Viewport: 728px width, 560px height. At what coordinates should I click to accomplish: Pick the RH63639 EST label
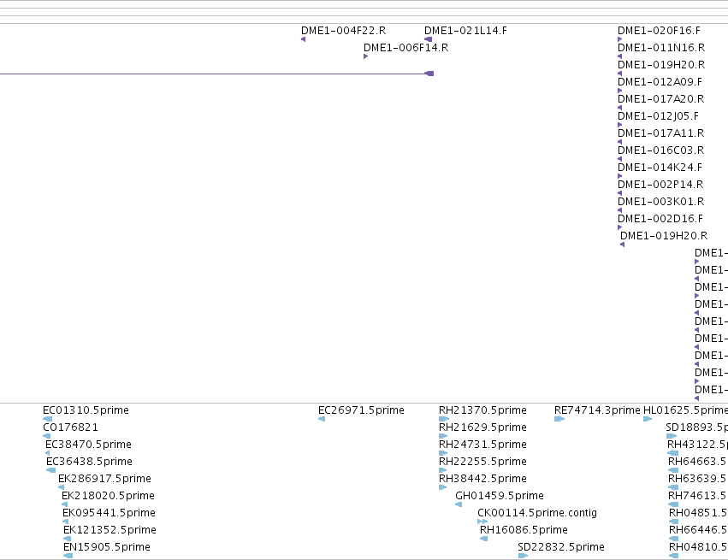click(x=698, y=479)
